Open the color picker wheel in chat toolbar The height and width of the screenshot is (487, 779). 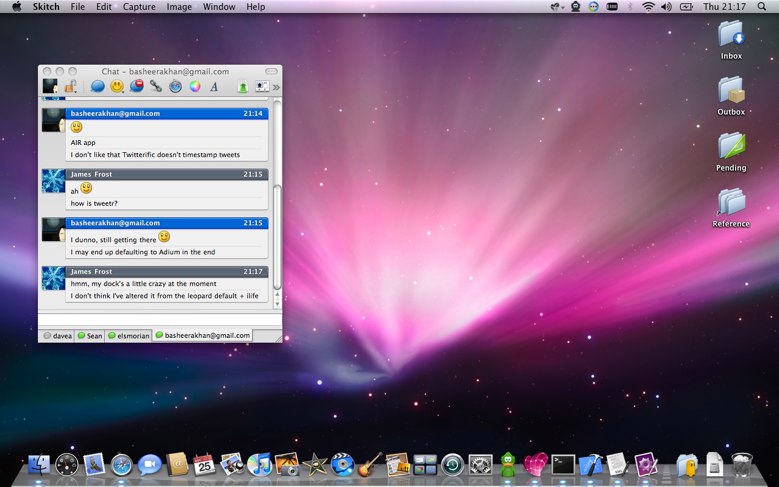click(x=195, y=87)
